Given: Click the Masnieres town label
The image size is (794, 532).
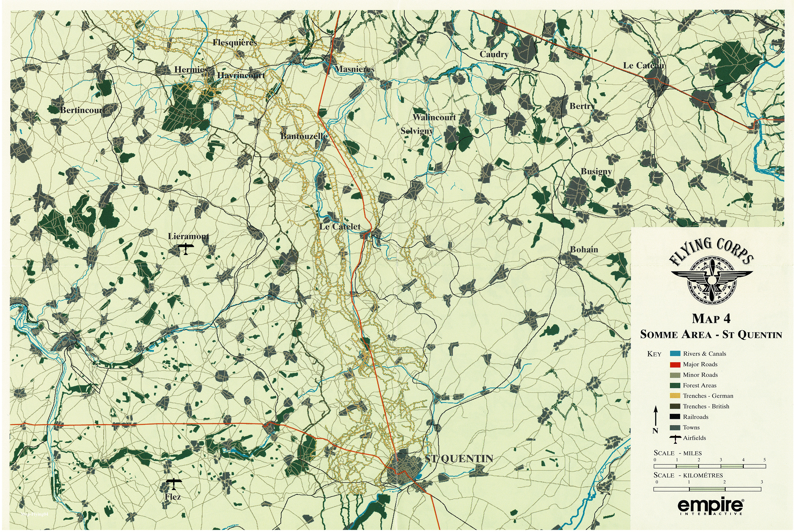Looking at the screenshot, I should [x=355, y=69].
